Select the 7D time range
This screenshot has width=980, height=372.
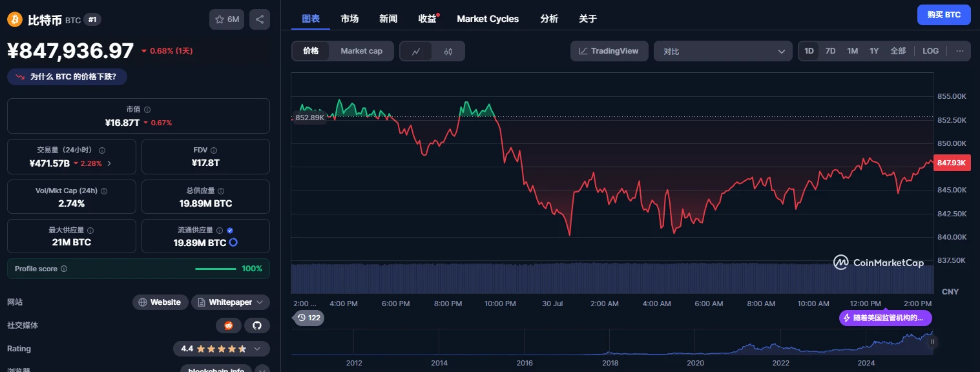pos(831,51)
